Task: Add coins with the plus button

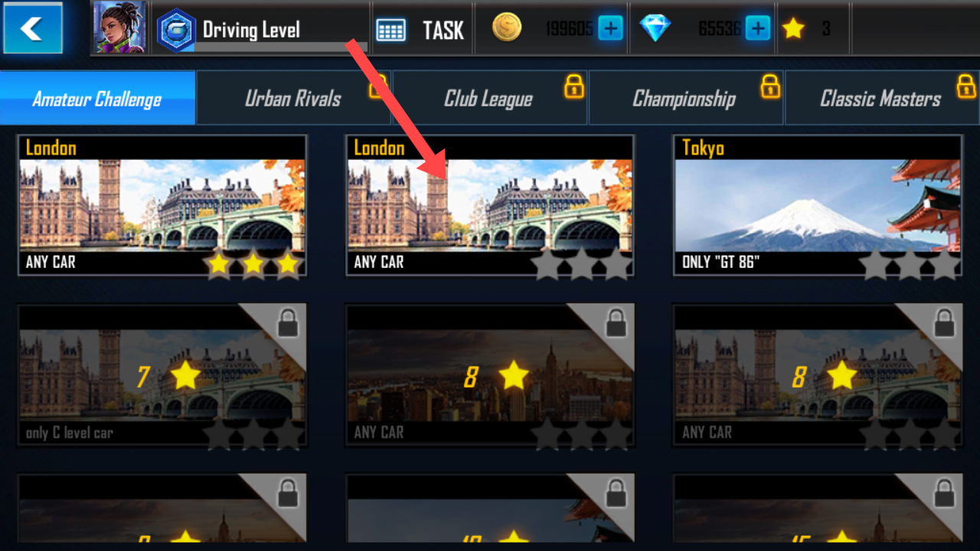Action: pos(610,29)
